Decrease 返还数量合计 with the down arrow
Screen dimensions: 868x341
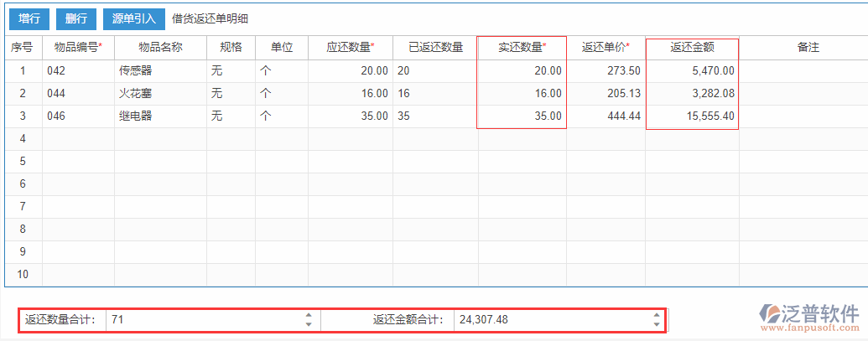click(309, 324)
